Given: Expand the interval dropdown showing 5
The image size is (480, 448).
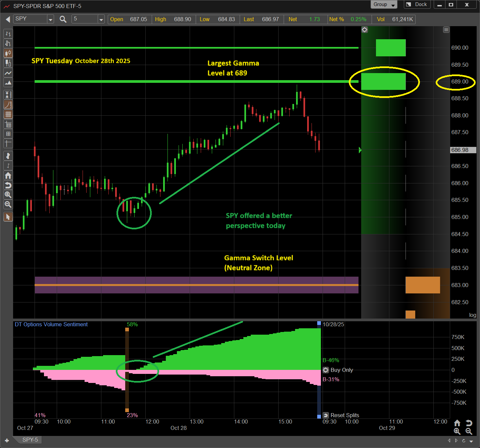Looking at the screenshot, I should click(101, 19).
